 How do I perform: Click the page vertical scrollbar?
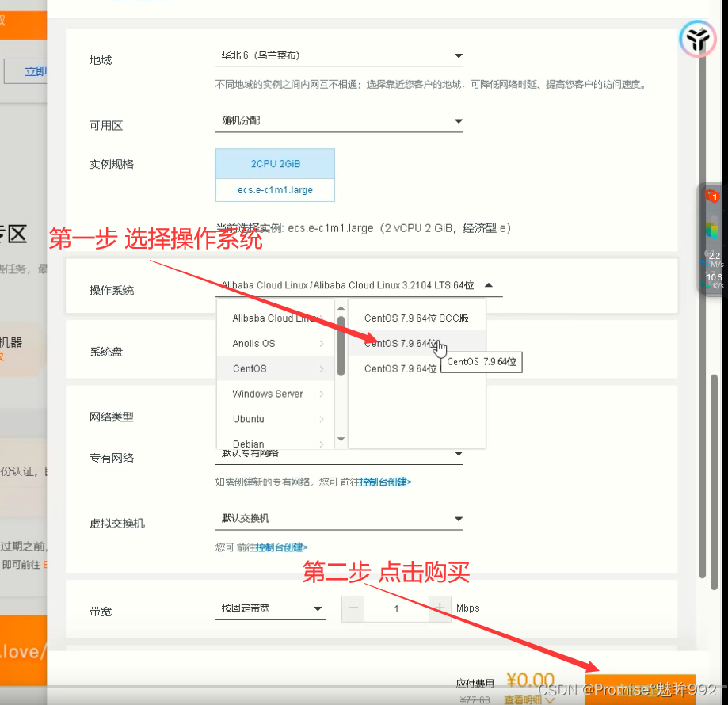[x=715, y=482]
